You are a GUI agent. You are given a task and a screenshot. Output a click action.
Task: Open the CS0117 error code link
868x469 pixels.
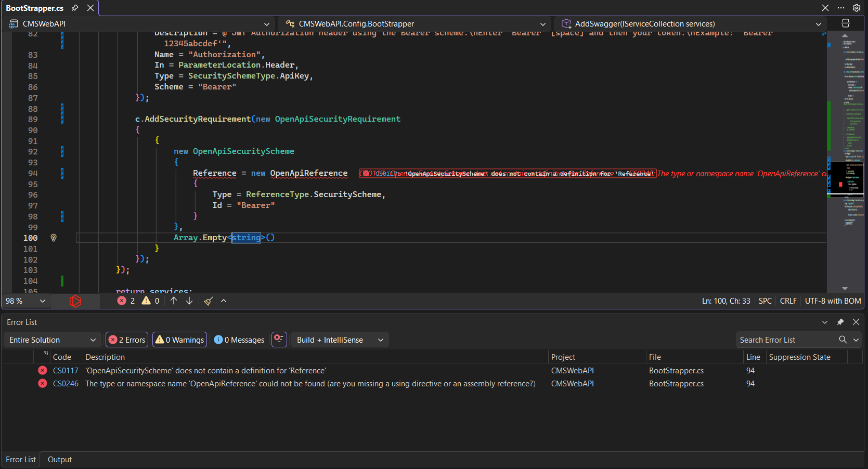click(66, 371)
